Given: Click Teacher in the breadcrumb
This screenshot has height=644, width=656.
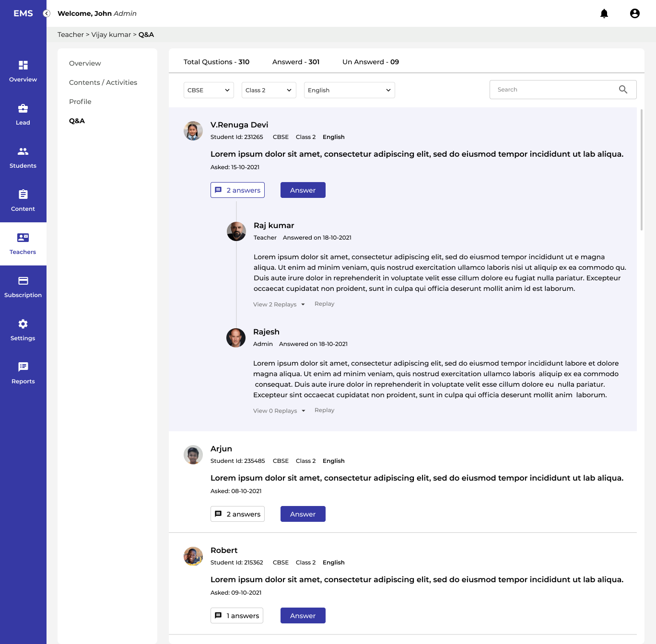Looking at the screenshot, I should pos(70,34).
